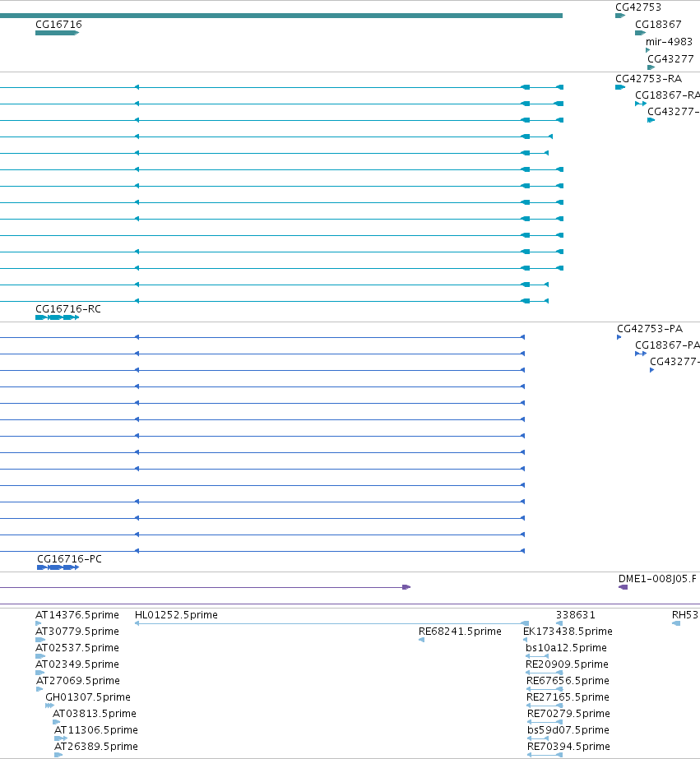Click the CG42753-PA protein label
The height and width of the screenshot is (759, 700).
pos(650,329)
